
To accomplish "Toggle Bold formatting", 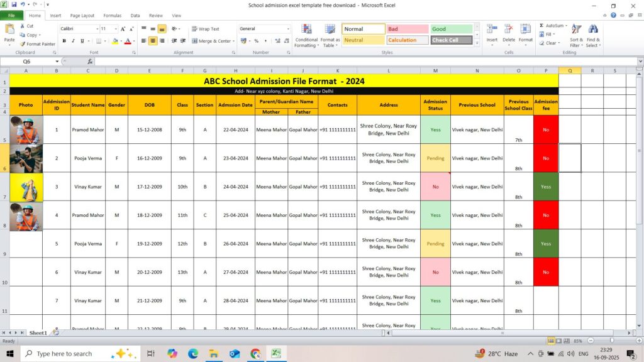I will click(64, 41).
